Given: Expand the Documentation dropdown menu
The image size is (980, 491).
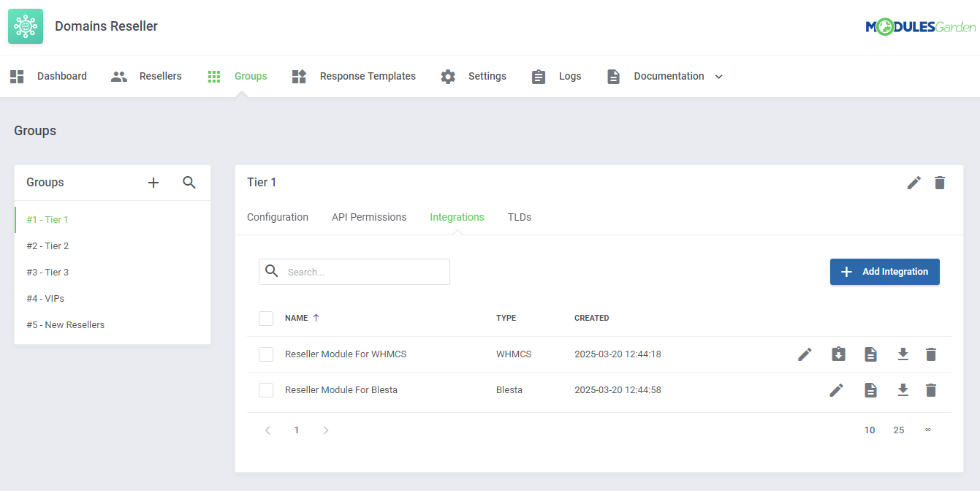Looking at the screenshot, I should pyautogui.click(x=718, y=76).
